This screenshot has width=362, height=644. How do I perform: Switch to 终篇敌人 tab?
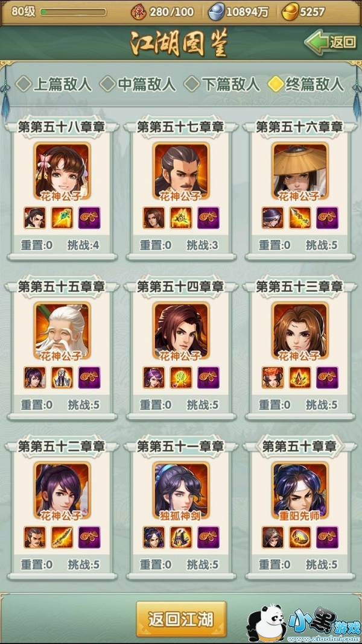point(306,84)
